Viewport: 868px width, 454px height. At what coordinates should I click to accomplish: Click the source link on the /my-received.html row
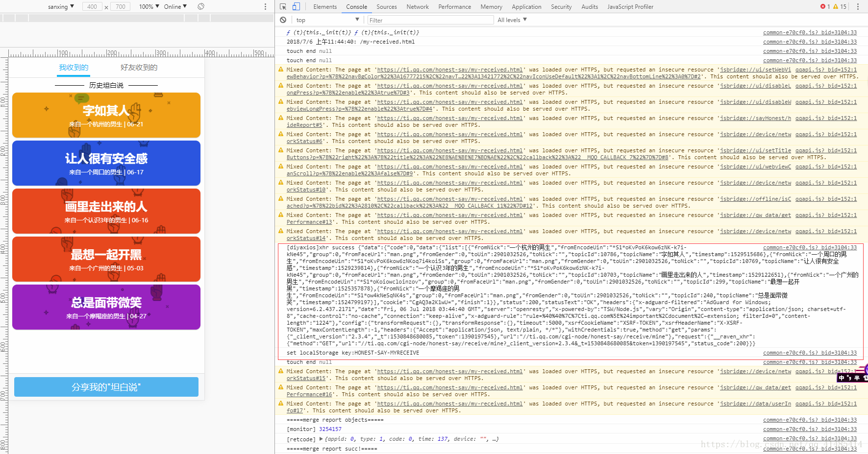(810, 42)
